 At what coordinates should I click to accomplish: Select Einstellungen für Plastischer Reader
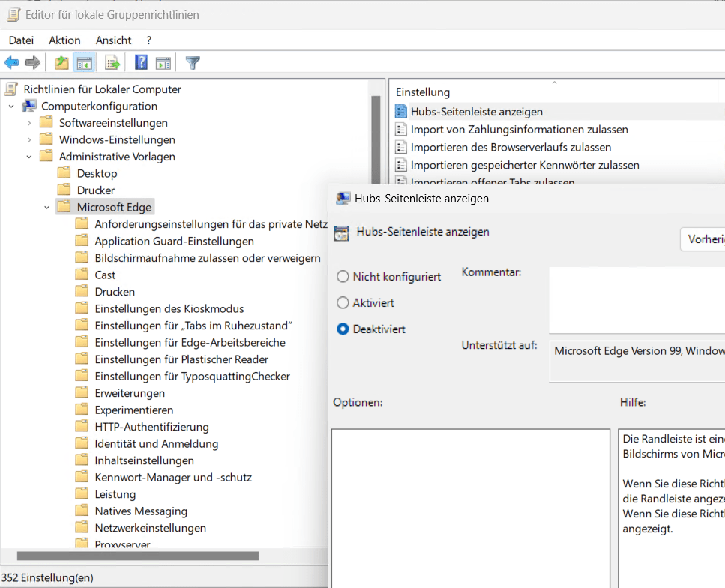pyautogui.click(x=181, y=359)
